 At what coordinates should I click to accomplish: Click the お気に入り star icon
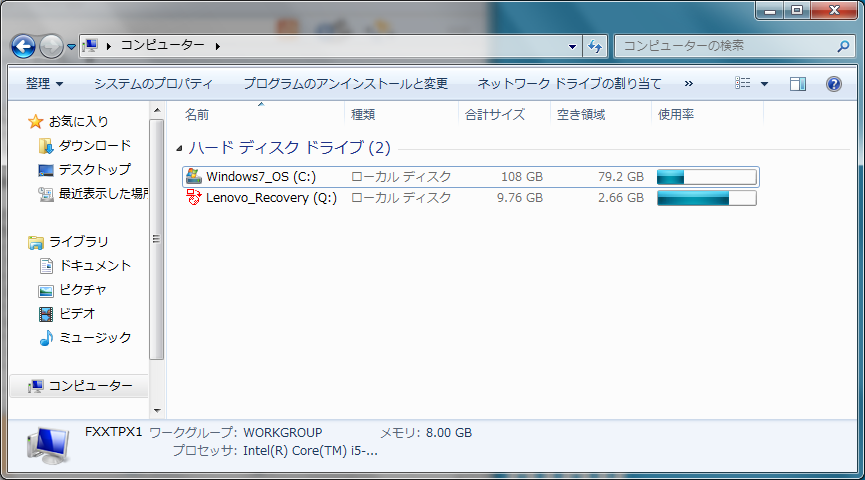pos(36,121)
